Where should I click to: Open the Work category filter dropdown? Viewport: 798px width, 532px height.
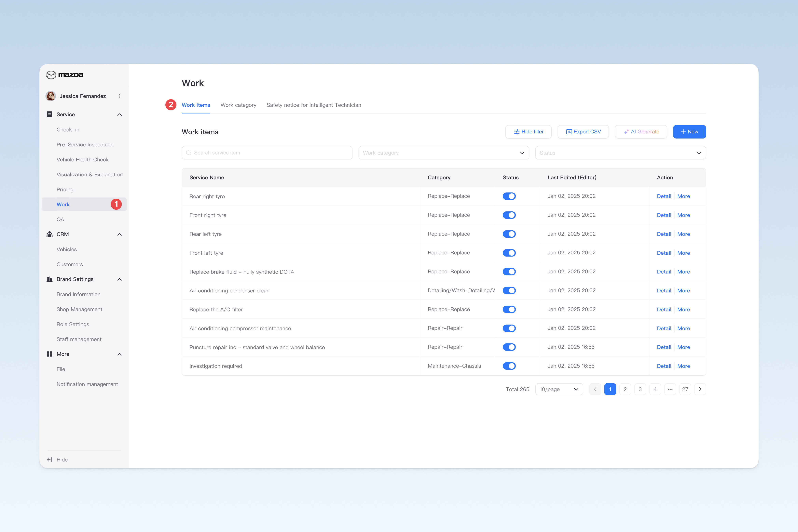[x=444, y=153]
